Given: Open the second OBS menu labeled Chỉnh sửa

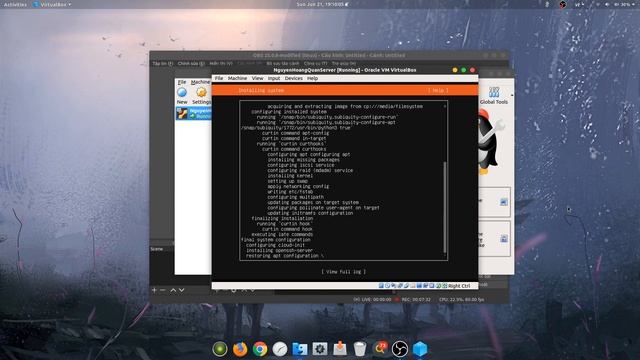Looking at the screenshot, I should (191, 64).
